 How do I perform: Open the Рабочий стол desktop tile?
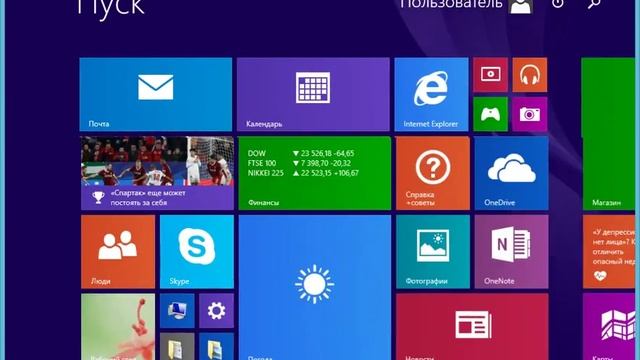(x=118, y=327)
